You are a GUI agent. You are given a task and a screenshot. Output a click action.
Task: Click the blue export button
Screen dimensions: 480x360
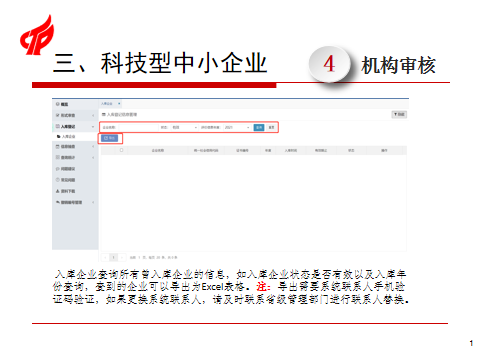click(109, 138)
